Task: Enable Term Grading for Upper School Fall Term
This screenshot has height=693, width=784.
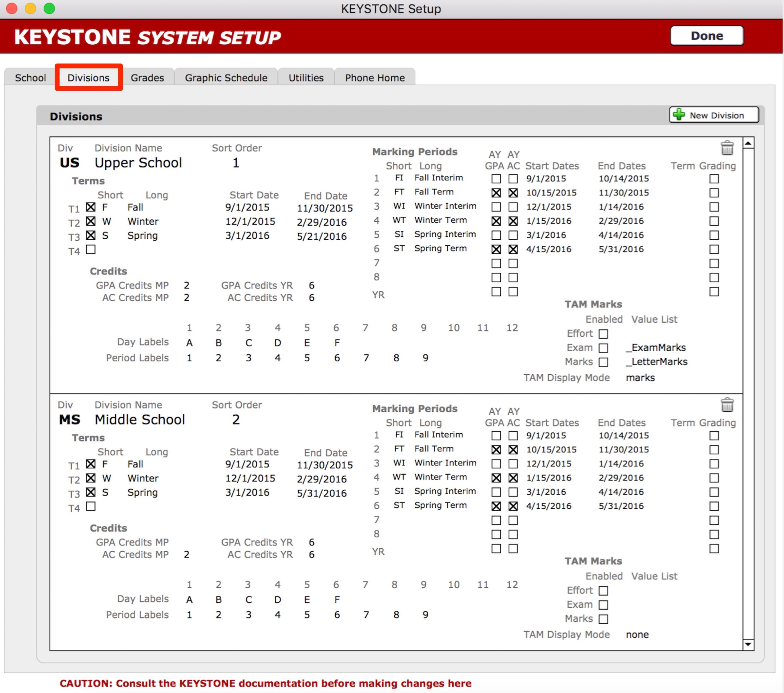Action: tap(714, 193)
